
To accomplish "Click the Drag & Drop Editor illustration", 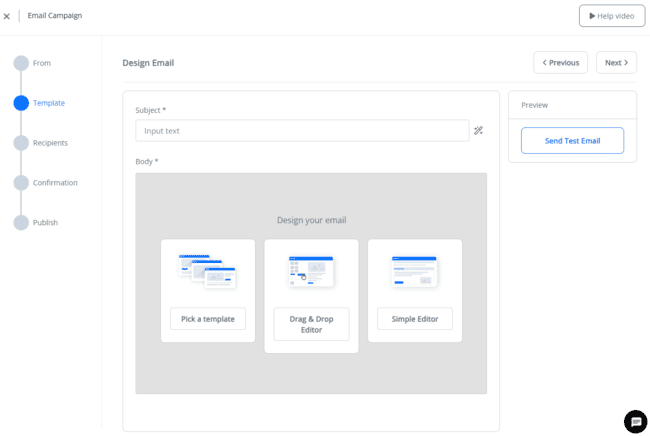I will click(311, 271).
